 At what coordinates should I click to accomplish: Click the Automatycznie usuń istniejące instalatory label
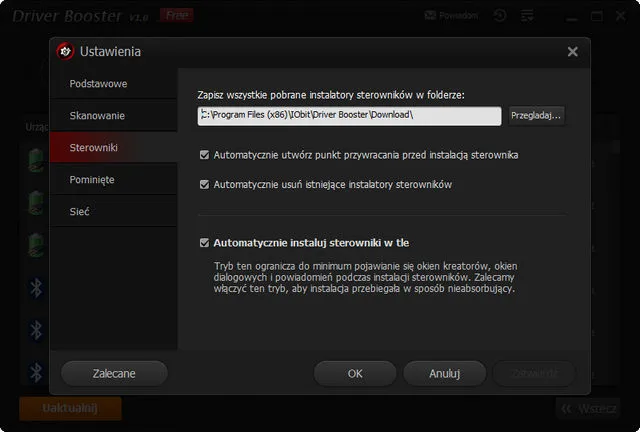coord(333,185)
